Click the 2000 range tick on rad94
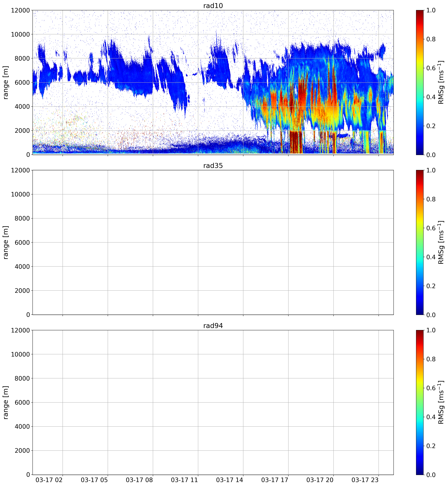The image size is (448, 486). pos(22,451)
